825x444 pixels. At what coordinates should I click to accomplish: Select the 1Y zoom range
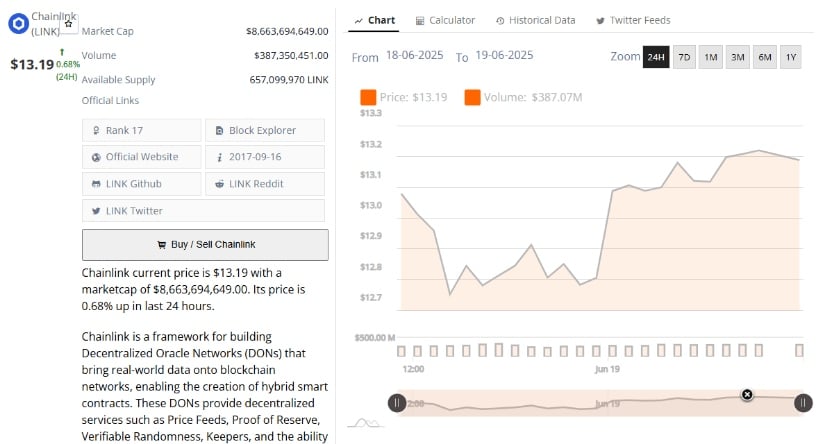point(791,57)
